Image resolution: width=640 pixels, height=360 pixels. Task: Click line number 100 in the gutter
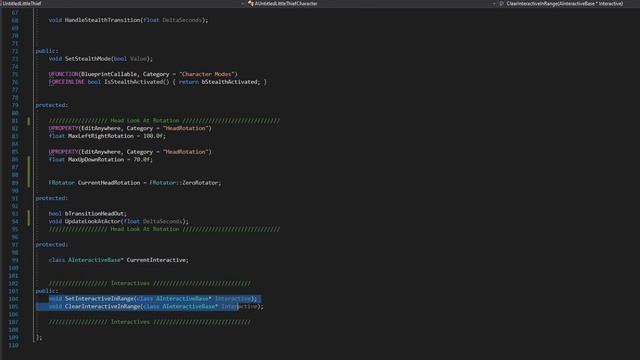click(x=13, y=268)
